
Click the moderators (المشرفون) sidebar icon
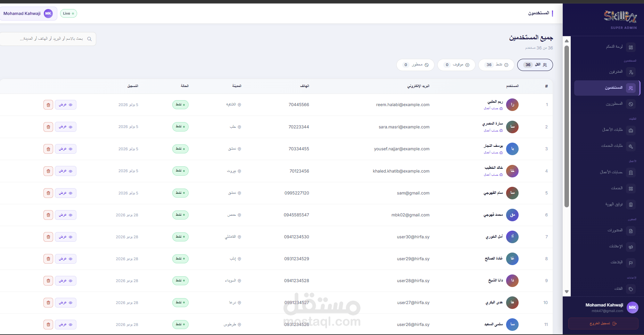click(631, 72)
